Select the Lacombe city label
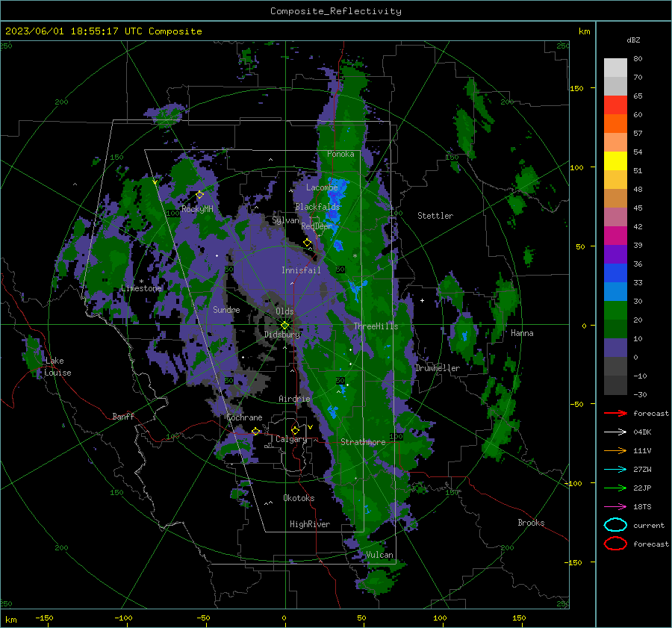672x628 pixels. (x=322, y=187)
